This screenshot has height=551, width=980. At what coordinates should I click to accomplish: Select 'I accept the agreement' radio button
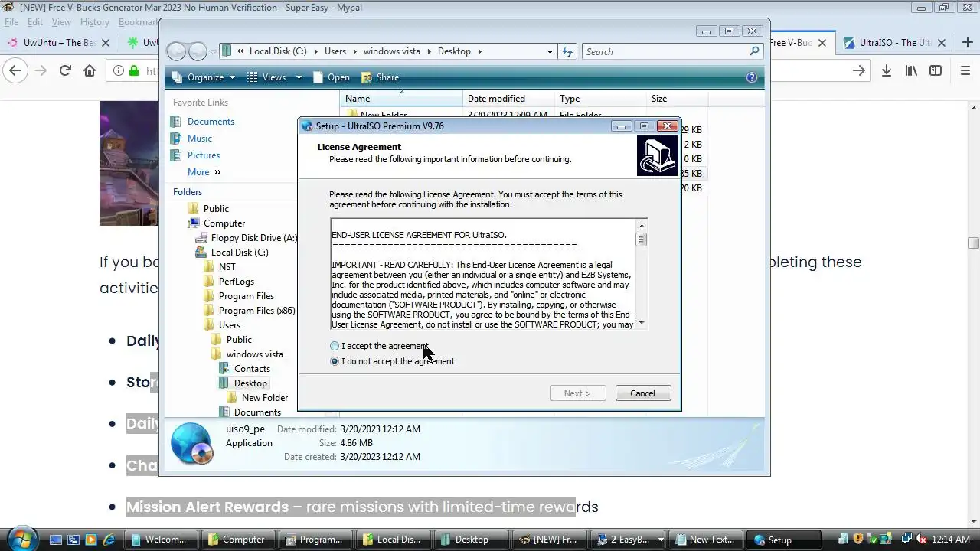point(335,346)
